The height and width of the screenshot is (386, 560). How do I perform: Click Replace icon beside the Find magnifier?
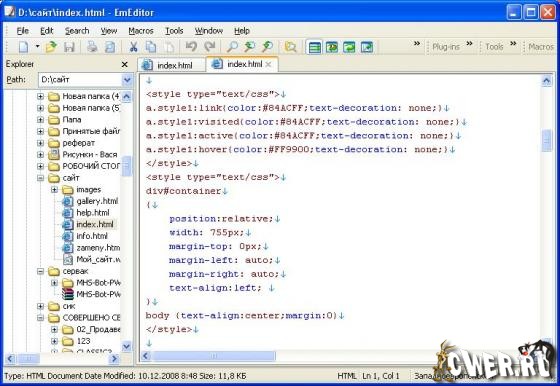point(250,47)
